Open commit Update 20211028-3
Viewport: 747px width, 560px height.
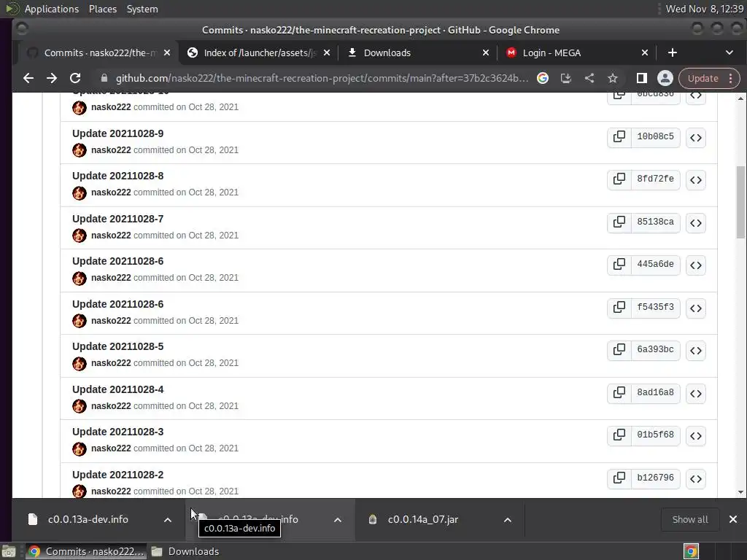(117, 432)
